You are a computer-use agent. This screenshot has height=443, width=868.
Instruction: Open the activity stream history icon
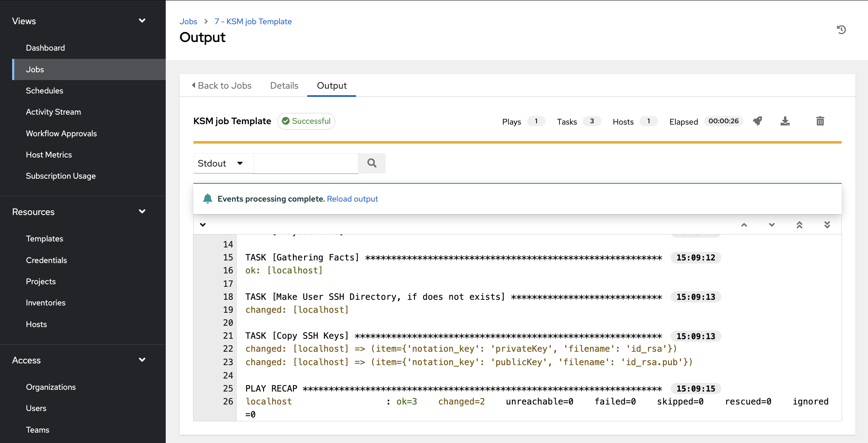tap(841, 30)
